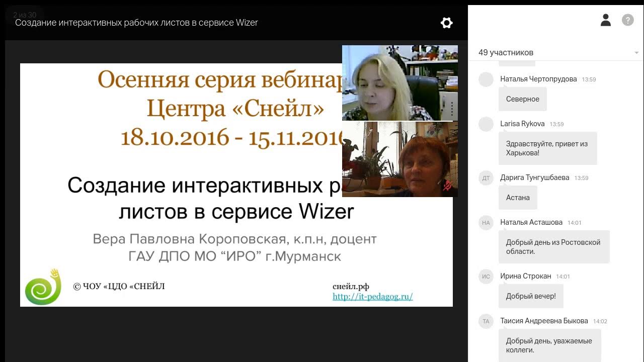Open the participants person icon

(606, 20)
